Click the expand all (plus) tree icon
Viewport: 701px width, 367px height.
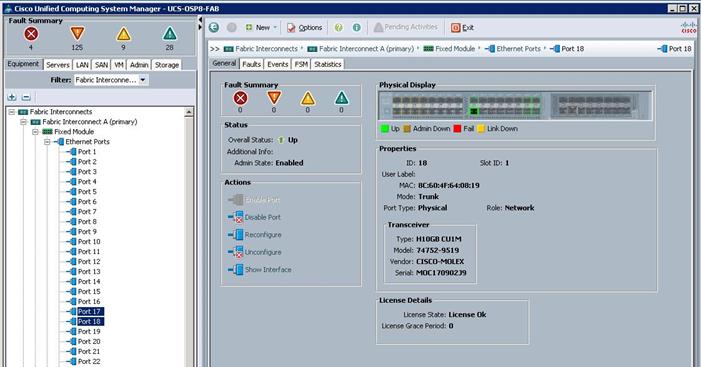tap(12, 97)
